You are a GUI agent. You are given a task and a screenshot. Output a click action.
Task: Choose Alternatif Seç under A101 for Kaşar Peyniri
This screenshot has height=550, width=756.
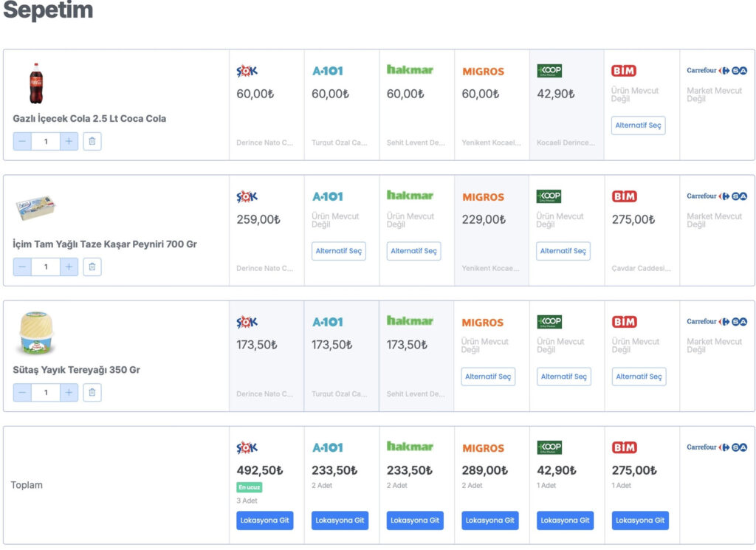(x=338, y=251)
